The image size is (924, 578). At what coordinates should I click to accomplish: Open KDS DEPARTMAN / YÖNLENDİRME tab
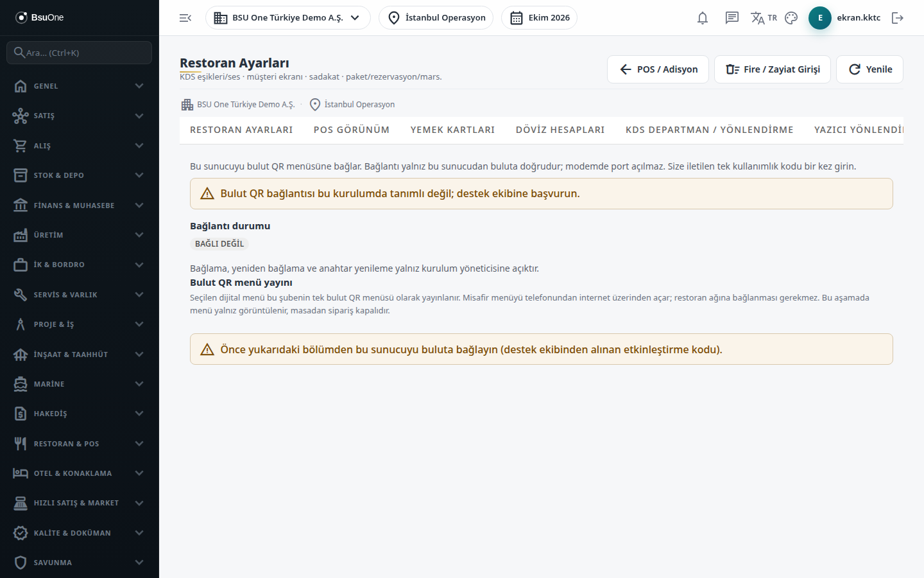coord(710,130)
